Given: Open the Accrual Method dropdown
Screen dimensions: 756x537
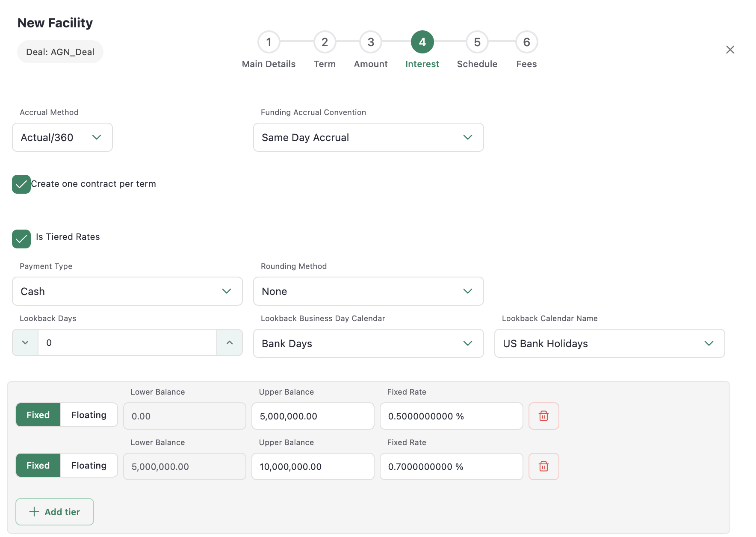Looking at the screenshot, I should pos(62,137).
